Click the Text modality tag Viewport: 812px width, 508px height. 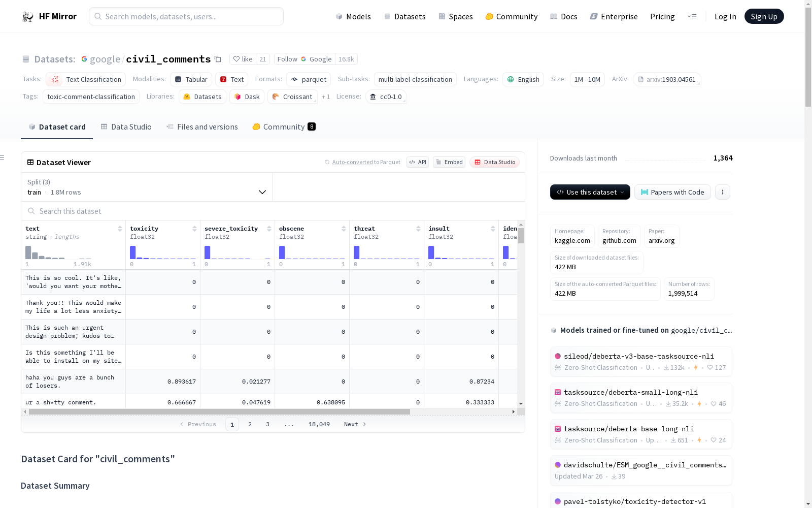pos(232,79)
